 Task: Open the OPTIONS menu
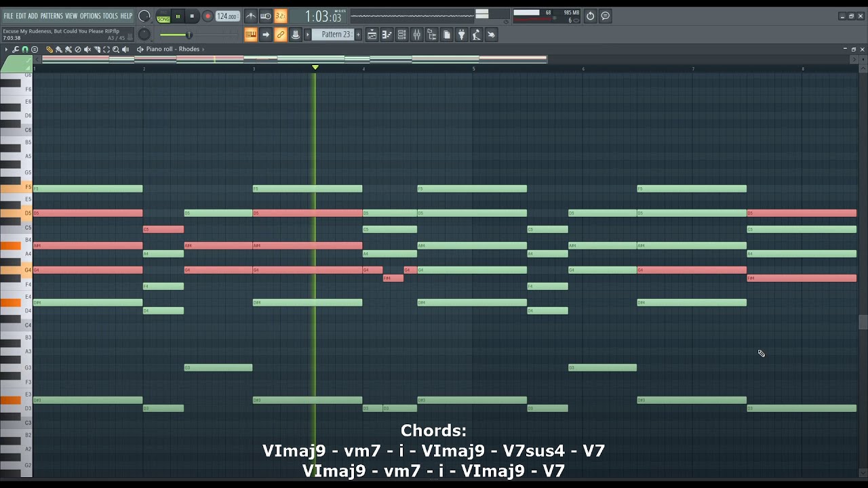90,16
